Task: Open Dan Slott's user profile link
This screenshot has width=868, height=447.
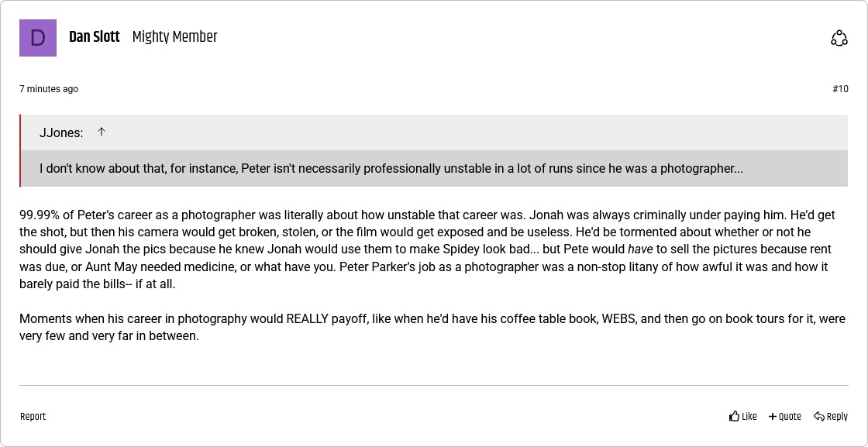Action: (x=94, y=36)
